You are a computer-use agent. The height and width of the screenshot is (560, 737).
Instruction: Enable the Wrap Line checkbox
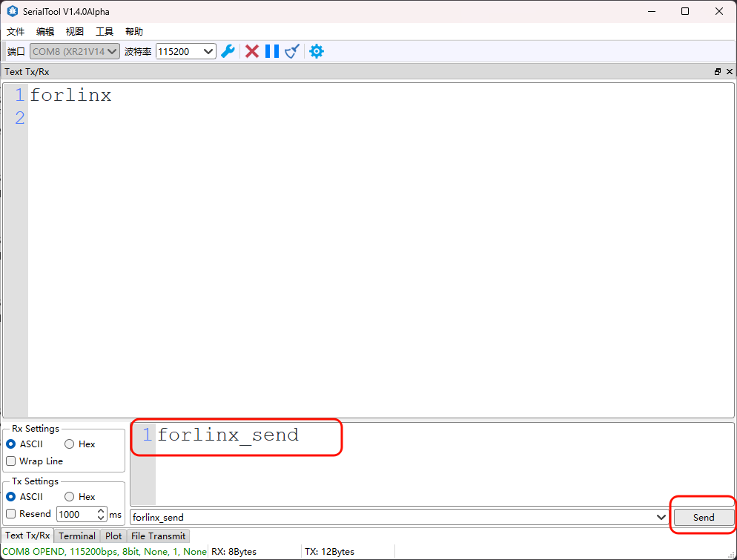coord(11,461)
